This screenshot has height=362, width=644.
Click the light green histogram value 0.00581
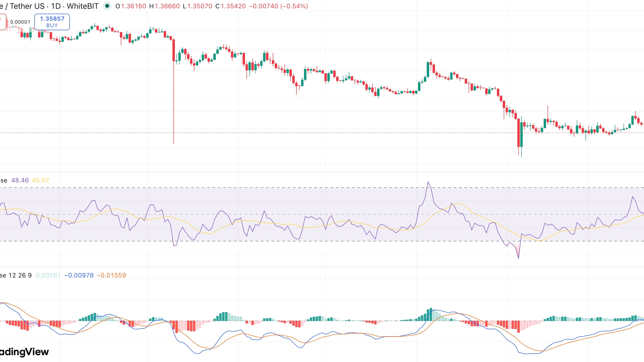tap(48, 275)
